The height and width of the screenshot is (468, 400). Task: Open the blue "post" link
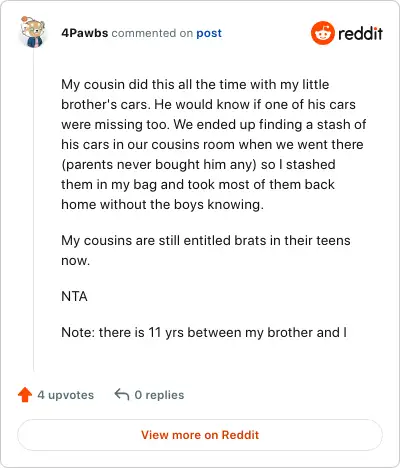pos(209,33)
